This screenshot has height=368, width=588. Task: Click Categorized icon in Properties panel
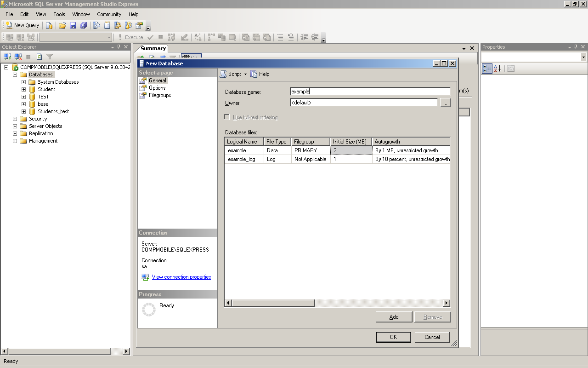tap(487, 69)
